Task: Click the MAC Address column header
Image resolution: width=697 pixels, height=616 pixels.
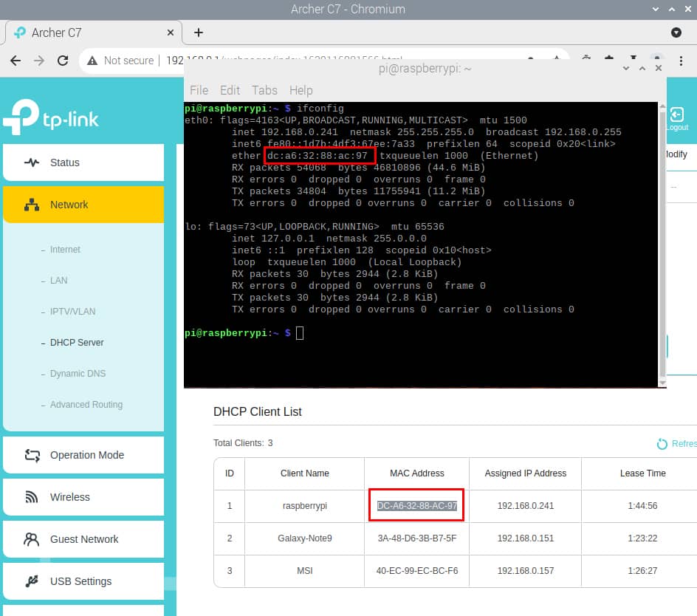Action: coord(416,473)
